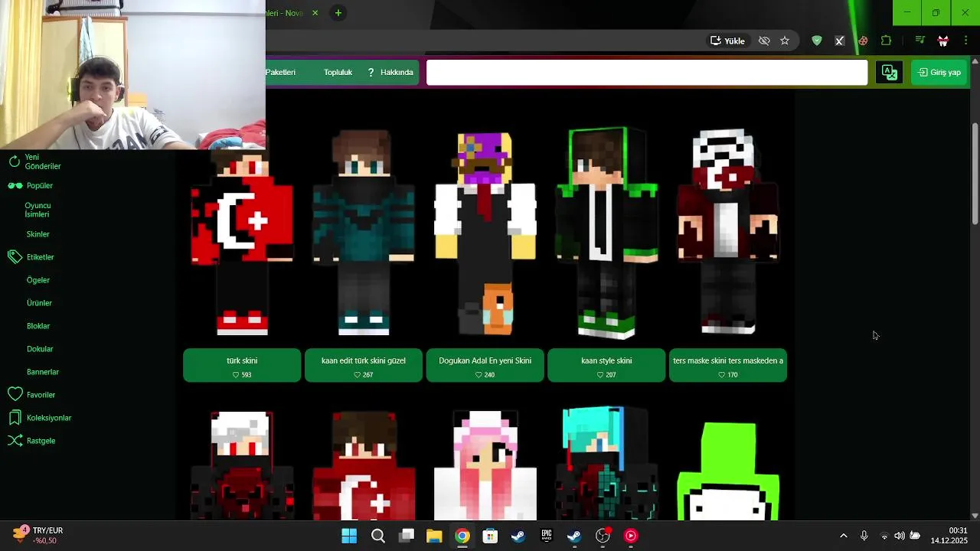
Task: Open the kaan edit türk skini thumbnail
Action: 364,233
